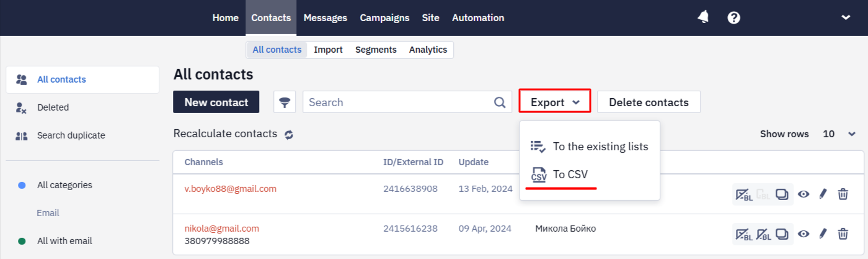The height and width of the screenshot is (259, 868).
Task: Click the ID/External ID column header
Action: click(x=414, y=162)
